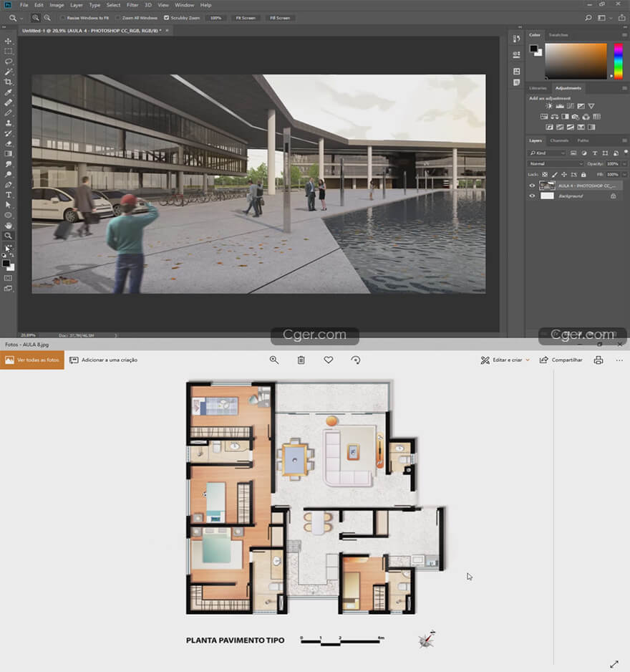Screen dimensions: 630x672
Task: Switch to the Channels tab
Action: [x=560, y=140]
